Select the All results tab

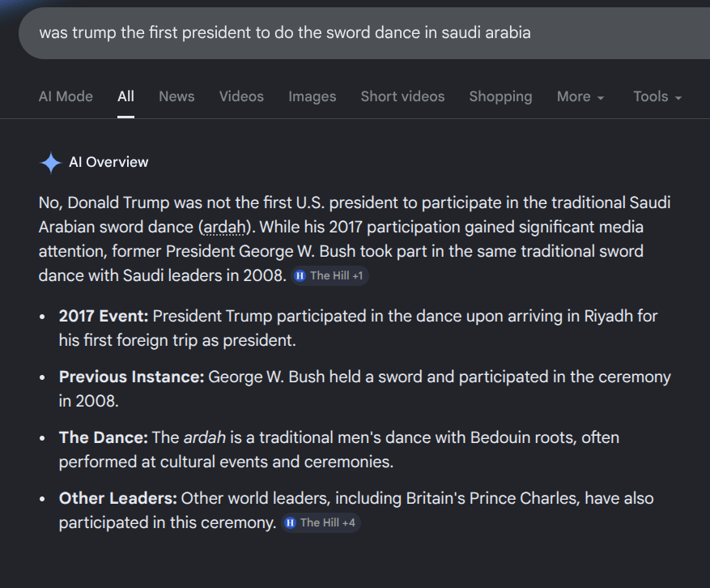tap(125, 96)
